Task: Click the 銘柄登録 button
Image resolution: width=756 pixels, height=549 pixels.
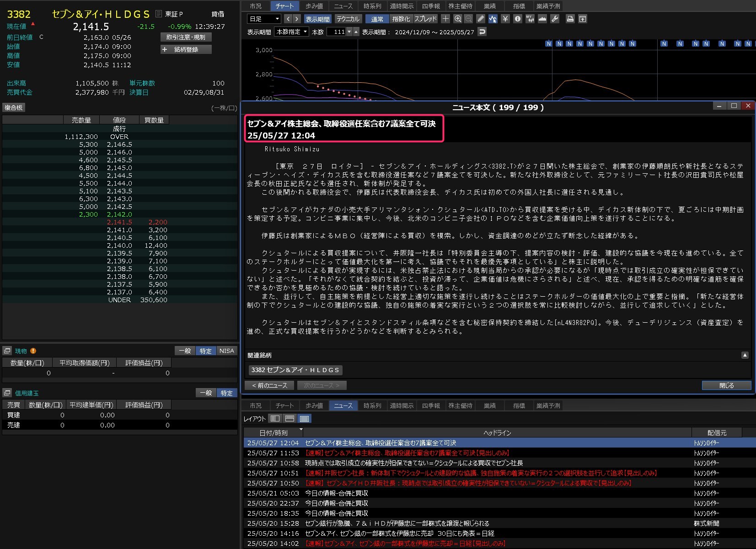Action: click(x=186, y=49)
